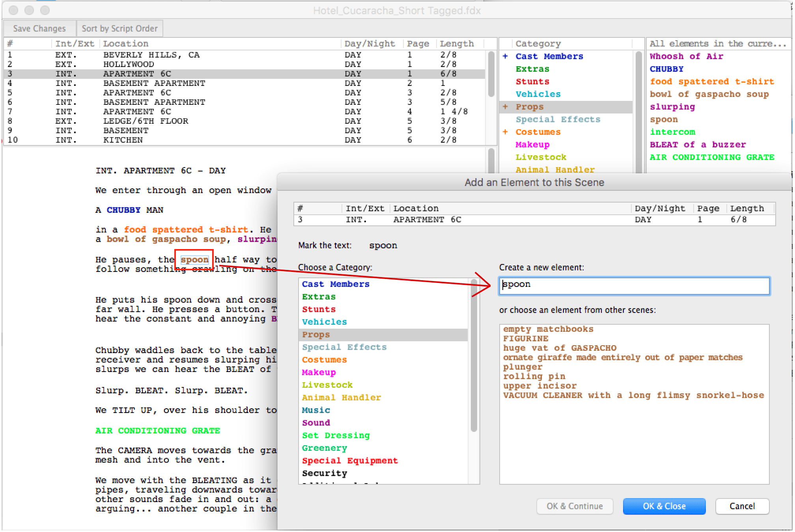Choose the Makeup category in the dialog list
Image resolution: width=795 pixels, height=532 pixels.
point(319,372)
